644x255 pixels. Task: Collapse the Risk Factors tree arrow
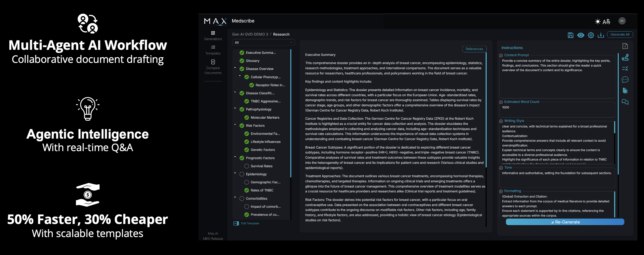[235, 124]
